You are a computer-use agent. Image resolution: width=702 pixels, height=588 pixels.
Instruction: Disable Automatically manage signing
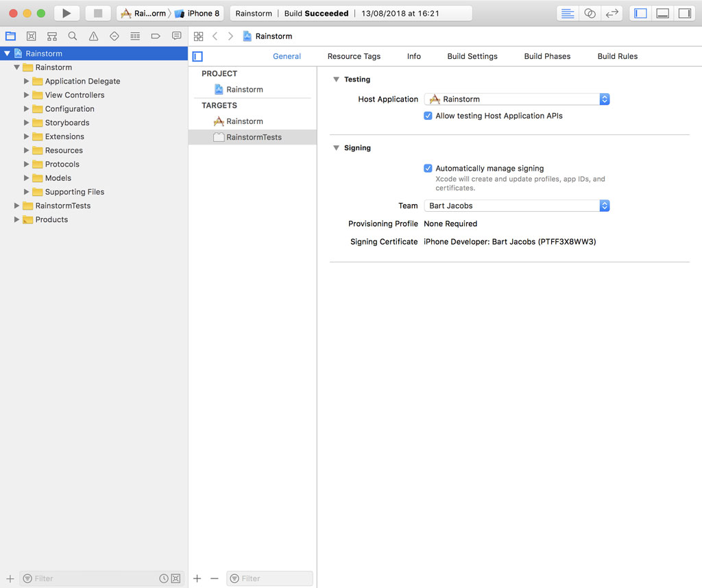pos(428,168)
